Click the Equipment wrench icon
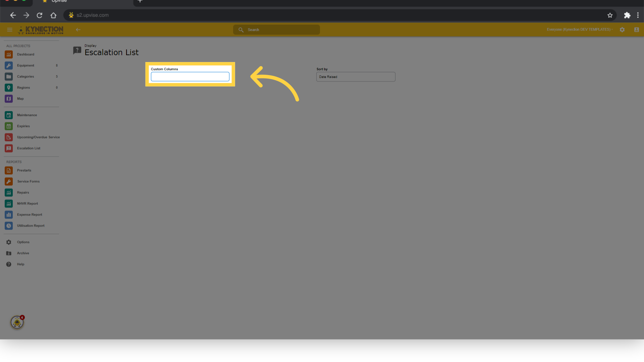This screenshot has width=644, height=362. 9,65
